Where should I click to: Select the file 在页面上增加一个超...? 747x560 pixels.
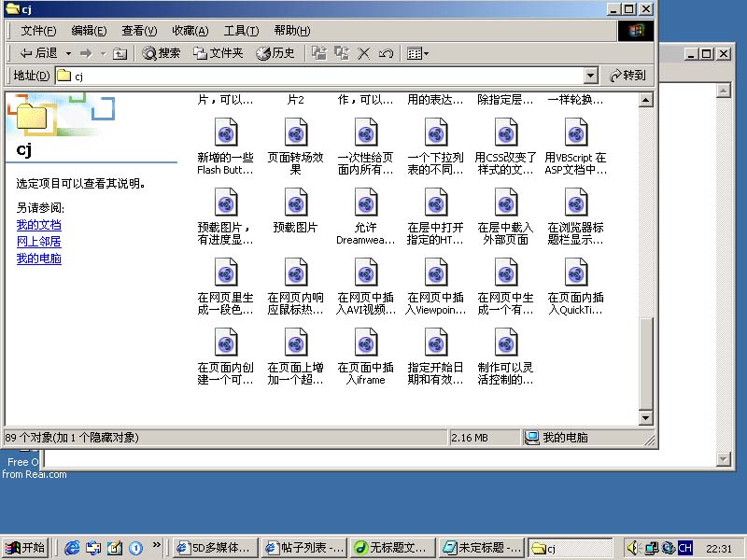click(x=296, y=357)
